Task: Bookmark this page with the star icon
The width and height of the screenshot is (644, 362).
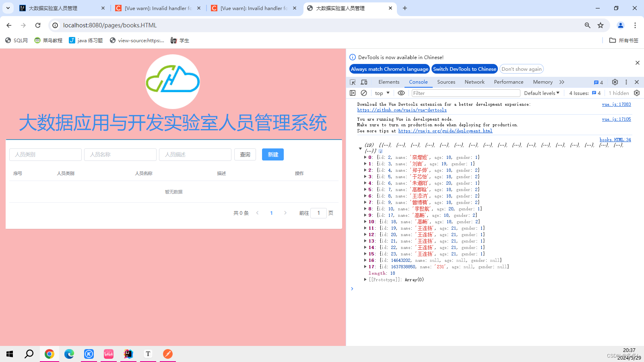Action: (601, 25)
